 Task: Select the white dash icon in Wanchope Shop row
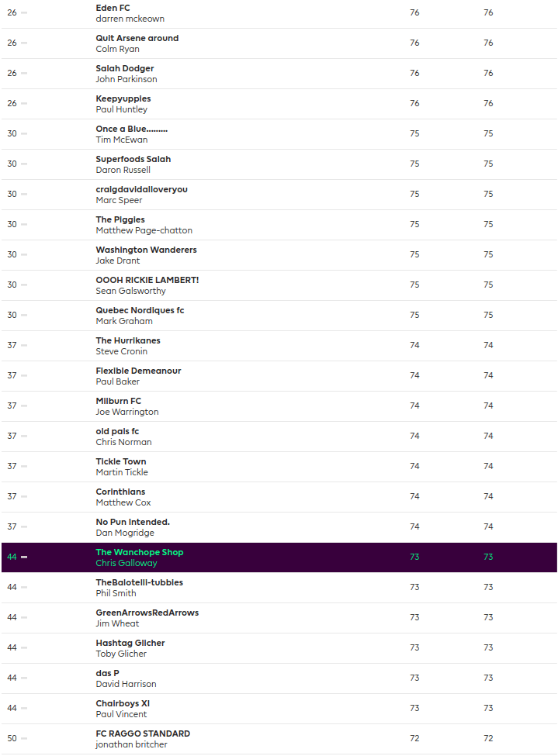pyautogui.click(x=24, y=558)
